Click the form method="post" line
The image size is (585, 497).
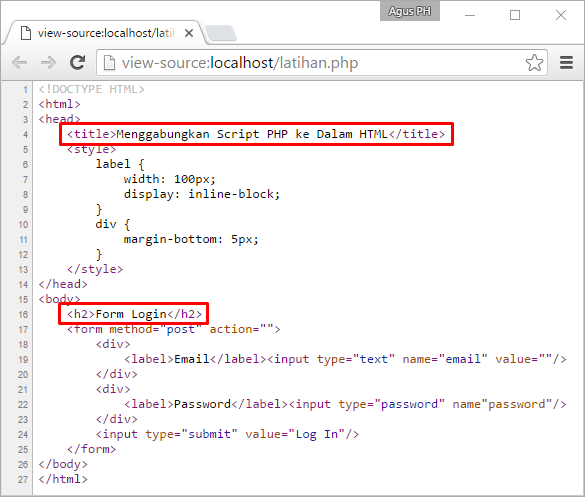[173, 329]
